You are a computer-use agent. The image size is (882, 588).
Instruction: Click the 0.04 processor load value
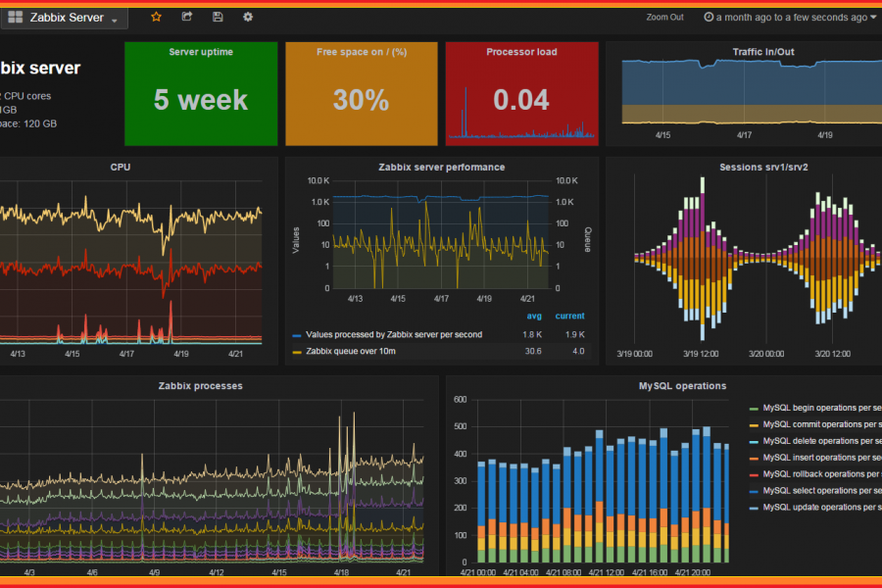coord(521,100)
